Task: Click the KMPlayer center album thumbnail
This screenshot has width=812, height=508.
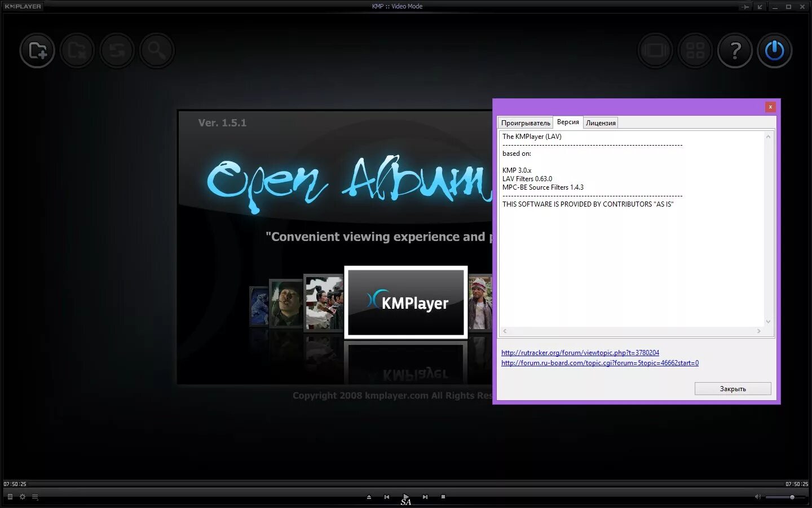Action: tap(406, 303)
